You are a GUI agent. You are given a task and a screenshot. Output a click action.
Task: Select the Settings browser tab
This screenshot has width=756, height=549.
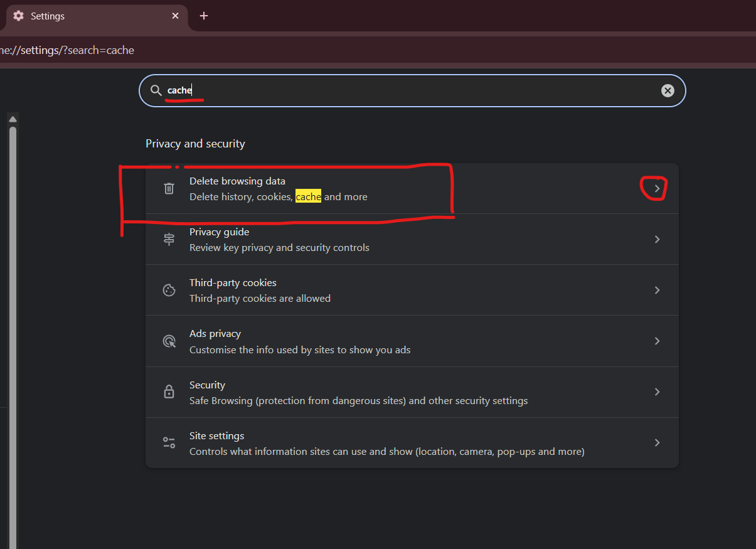pyautogui.click(x=88, y=16)
